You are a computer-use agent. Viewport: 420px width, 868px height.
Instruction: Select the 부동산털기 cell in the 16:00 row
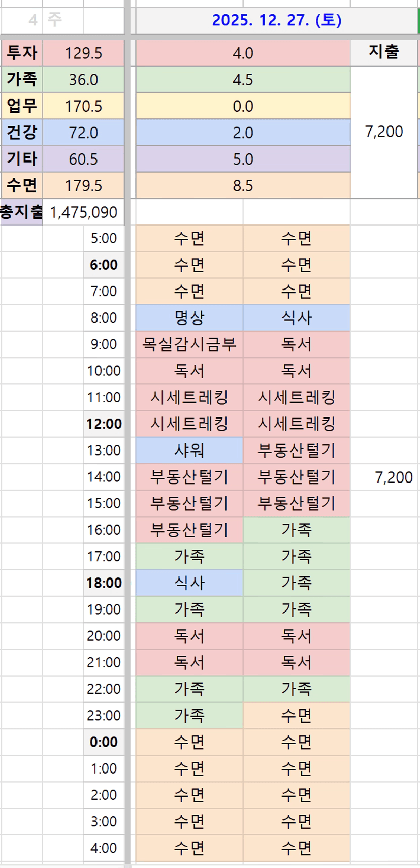point(189,530)
